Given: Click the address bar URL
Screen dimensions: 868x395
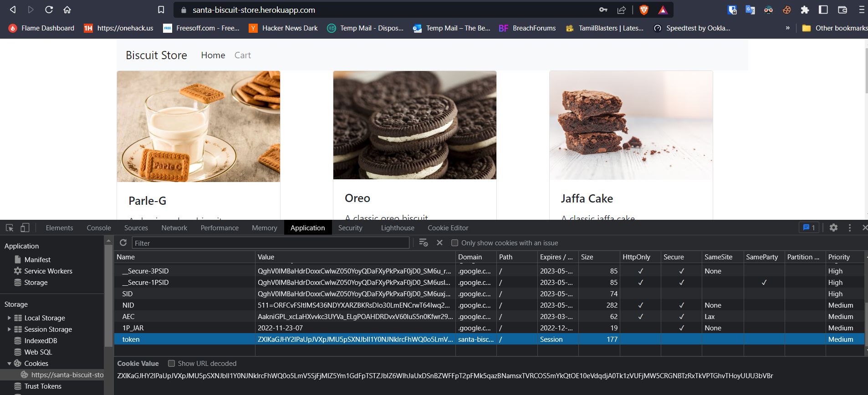Looking at the screenshot, I should [x=254, y=10].
